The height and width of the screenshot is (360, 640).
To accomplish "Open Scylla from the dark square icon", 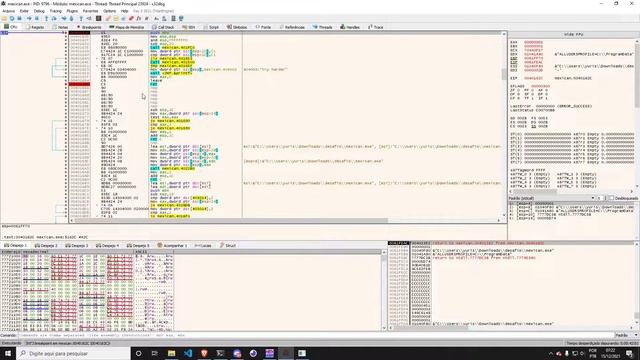I will tap(99, 18).
